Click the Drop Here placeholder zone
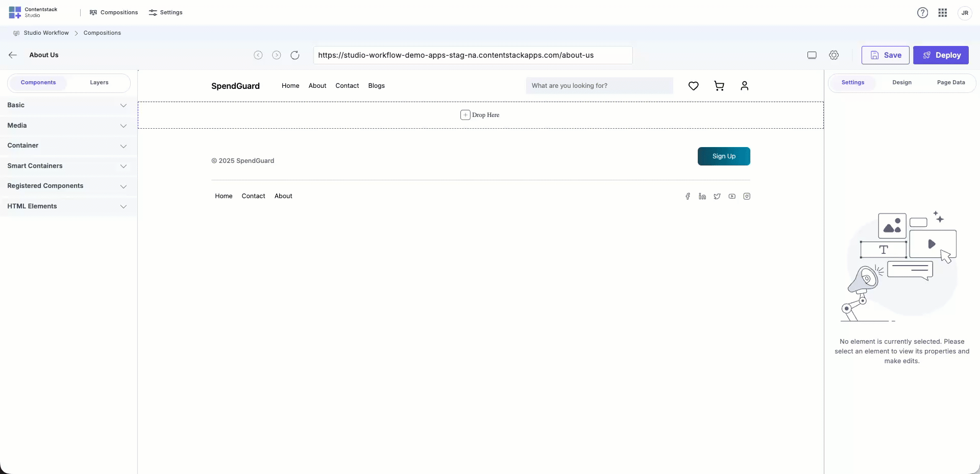Screen dimensions: 980x474 [x=481, y=115]
